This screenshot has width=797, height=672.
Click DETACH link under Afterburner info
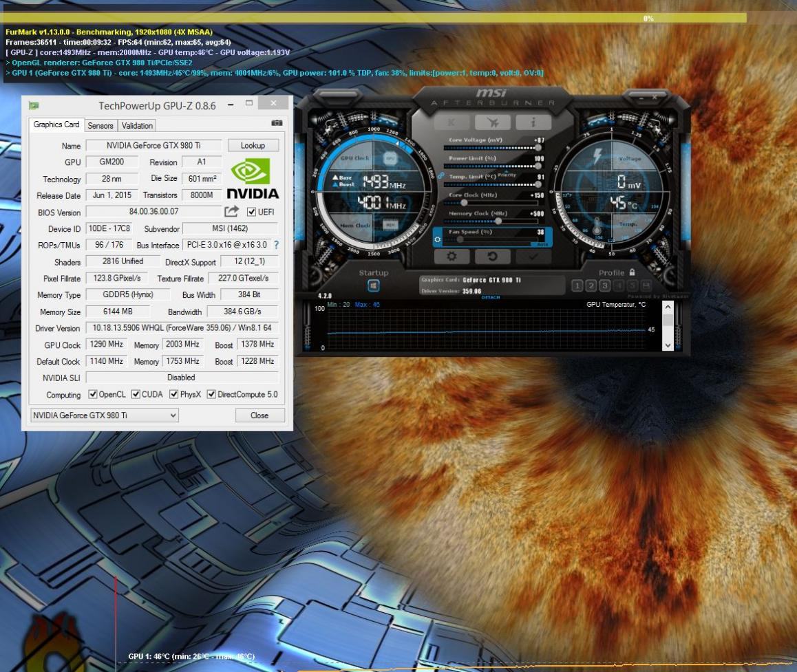[491, 297]
